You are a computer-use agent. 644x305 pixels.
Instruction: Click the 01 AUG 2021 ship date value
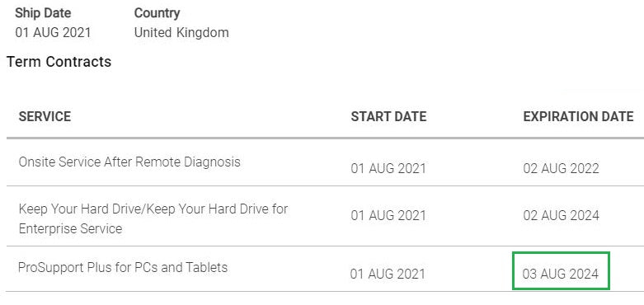tap(53, 32)
